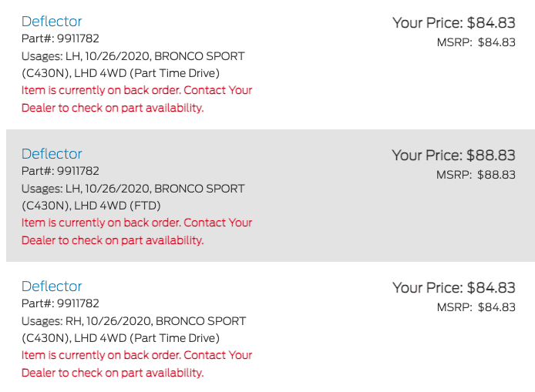This screenshot has height=392, width=535.
Task: Click the part number of the RH deflector
Action: pyautogui.click(x=60, y=303)
